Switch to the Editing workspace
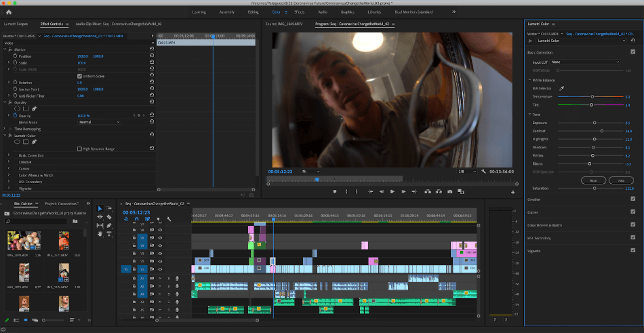 tap(254, 12)
